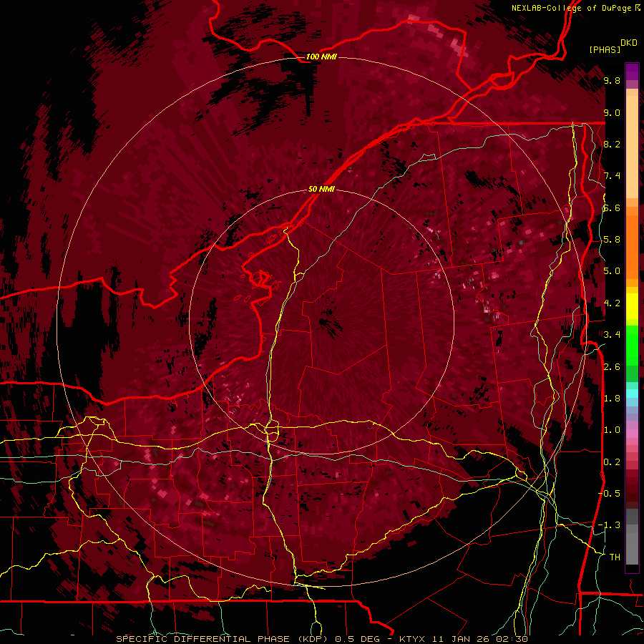Click the 1.8 legend value
The width and height of the screenshot is (644, 644).
pos(612,399)
